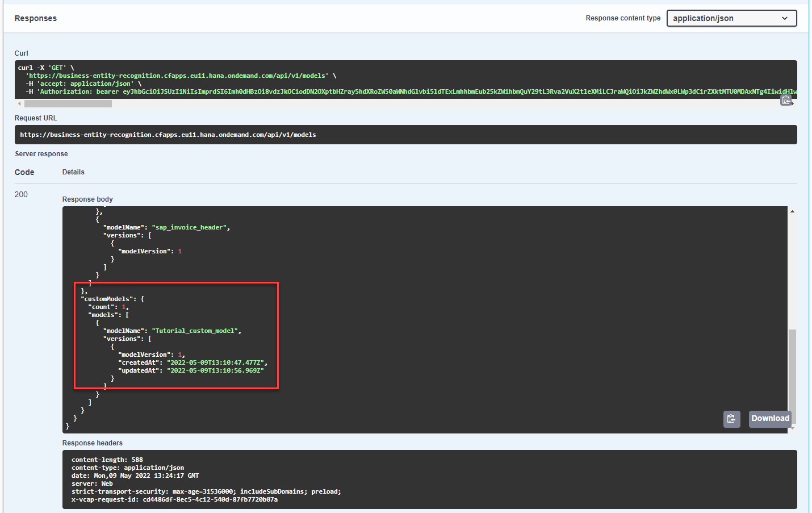The image size is (812, 513).
Task: Copy the response body using the clipboard icon
Action: click(731, 419)
